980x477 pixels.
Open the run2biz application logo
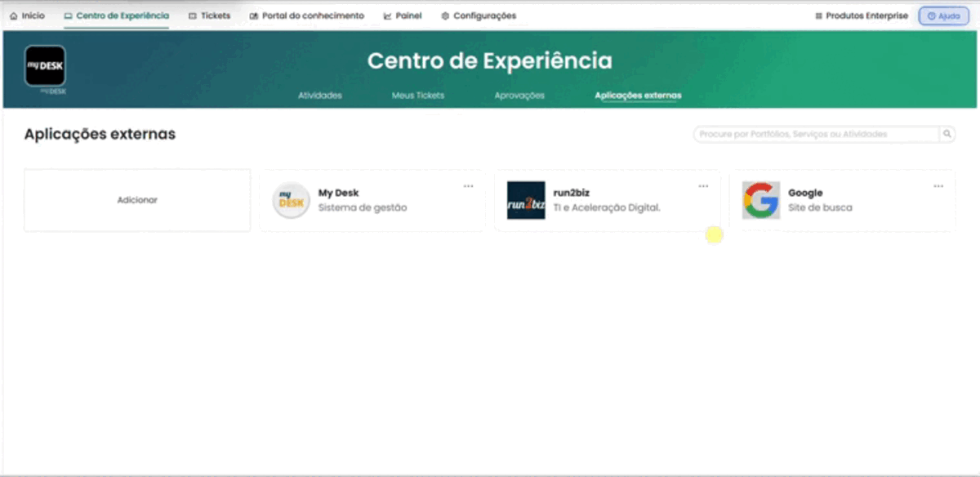[526, 200]
